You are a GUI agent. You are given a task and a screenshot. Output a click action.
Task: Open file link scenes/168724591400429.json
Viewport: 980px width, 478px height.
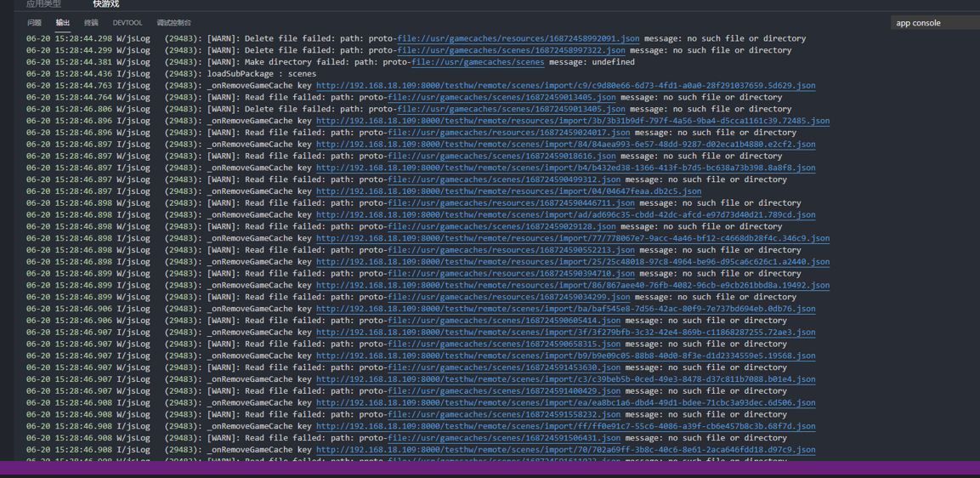coord(504,391)
